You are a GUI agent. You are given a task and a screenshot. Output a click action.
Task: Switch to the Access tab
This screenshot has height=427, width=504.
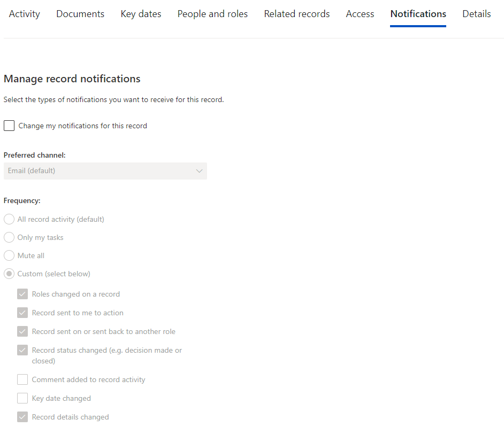[x=360, y=14]
